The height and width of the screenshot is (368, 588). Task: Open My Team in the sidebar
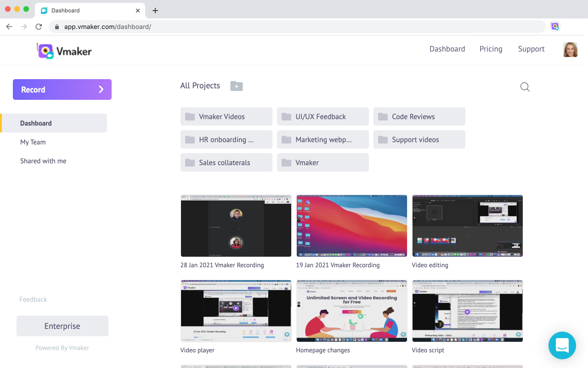pos(33,142)
